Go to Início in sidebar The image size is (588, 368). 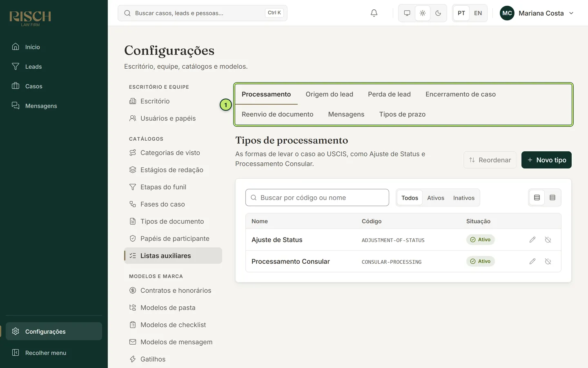(x=54, y=47)
